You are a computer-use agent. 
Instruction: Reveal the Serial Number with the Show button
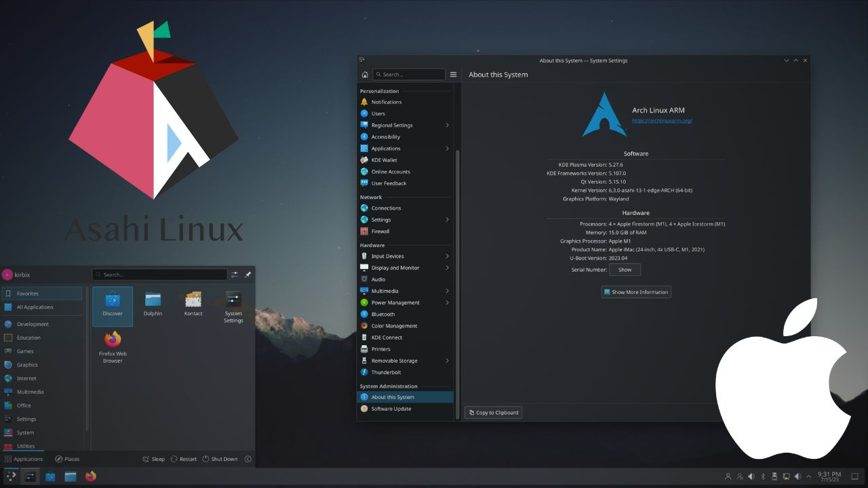(624, 269)
